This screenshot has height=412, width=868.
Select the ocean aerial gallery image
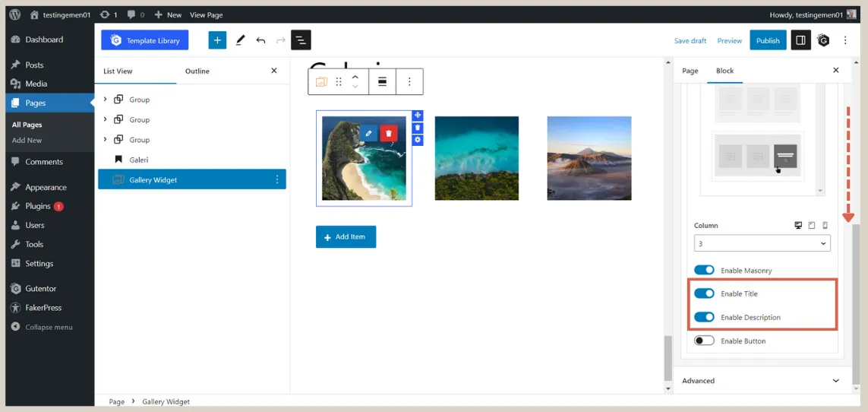point(477,158)
